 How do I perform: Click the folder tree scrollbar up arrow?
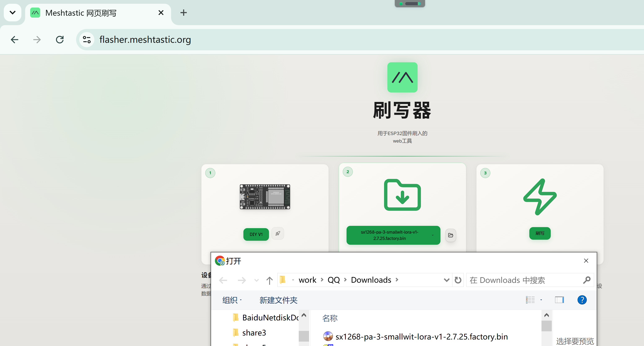(304, 315)
